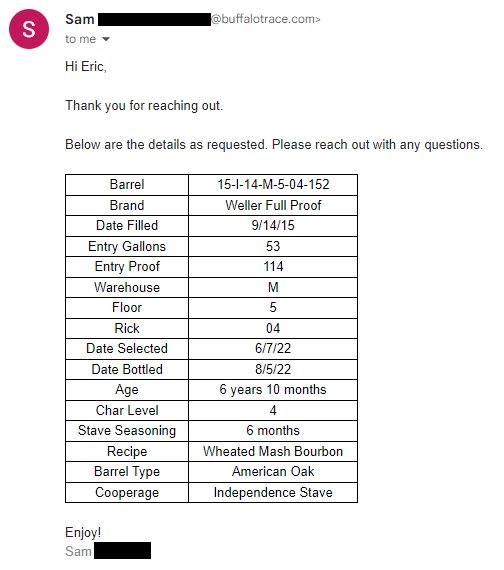
Task: Click the sender name Sam in header
Action: 80,19
